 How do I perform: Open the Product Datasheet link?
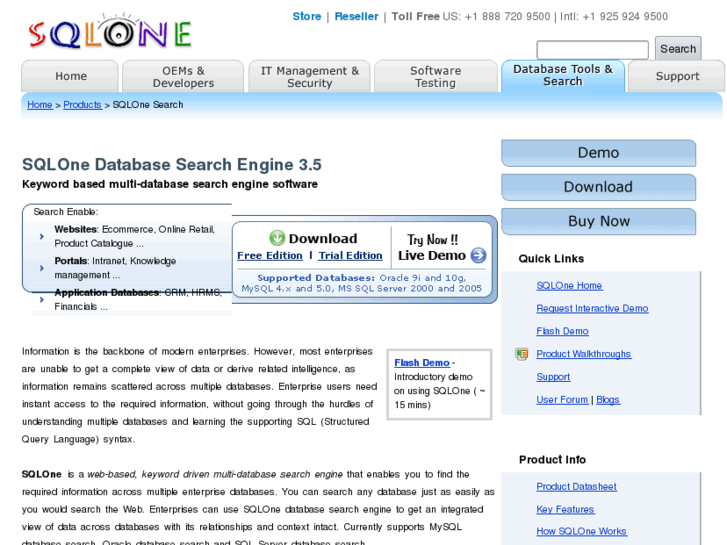click(576, 487)
